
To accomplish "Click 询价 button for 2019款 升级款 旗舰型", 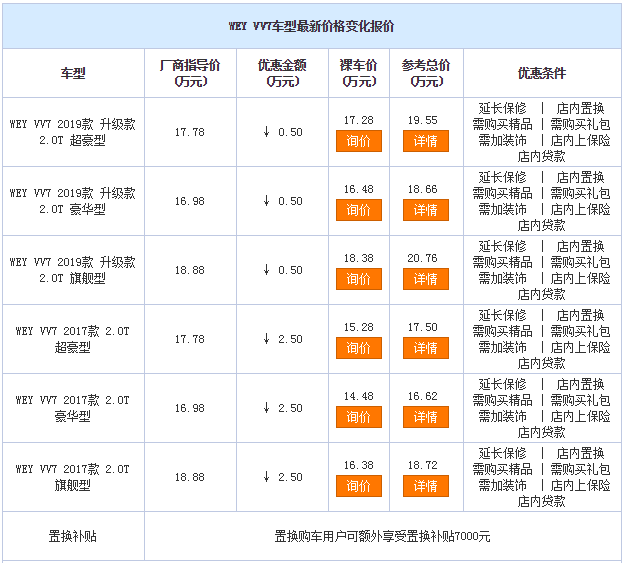I will [x=359, y=279].
